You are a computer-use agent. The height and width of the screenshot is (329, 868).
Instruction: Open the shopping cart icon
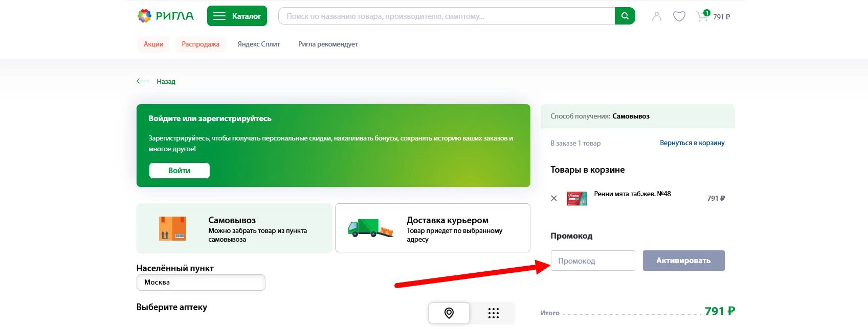point(703,16)
